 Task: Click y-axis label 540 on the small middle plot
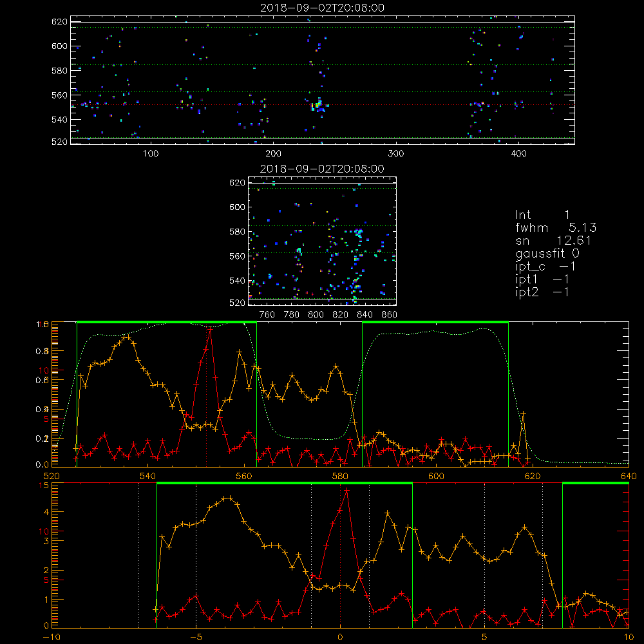[237, 281]
